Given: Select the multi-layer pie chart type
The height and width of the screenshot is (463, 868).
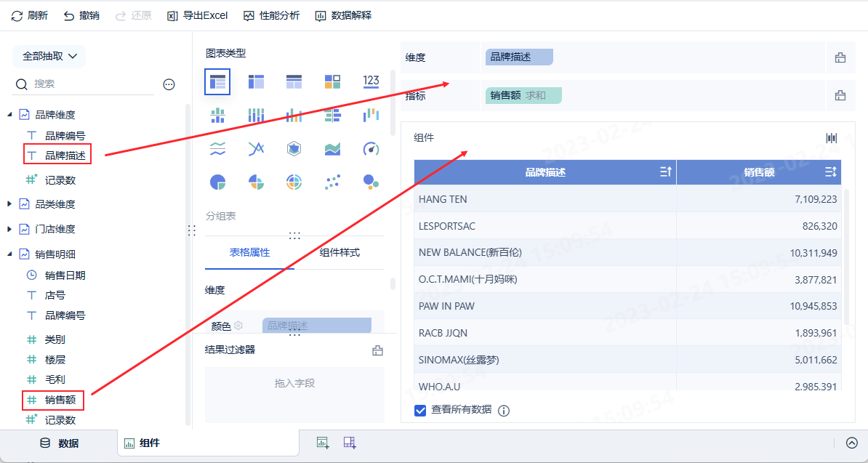Looking at the screenshot, I should click(x=294, y=182).
